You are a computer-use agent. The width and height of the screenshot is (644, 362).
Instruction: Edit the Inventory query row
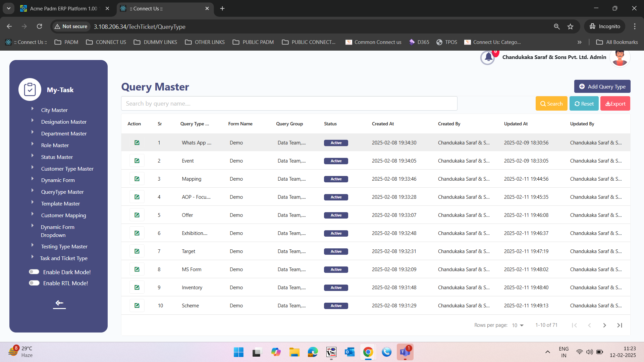pos(137,287)
